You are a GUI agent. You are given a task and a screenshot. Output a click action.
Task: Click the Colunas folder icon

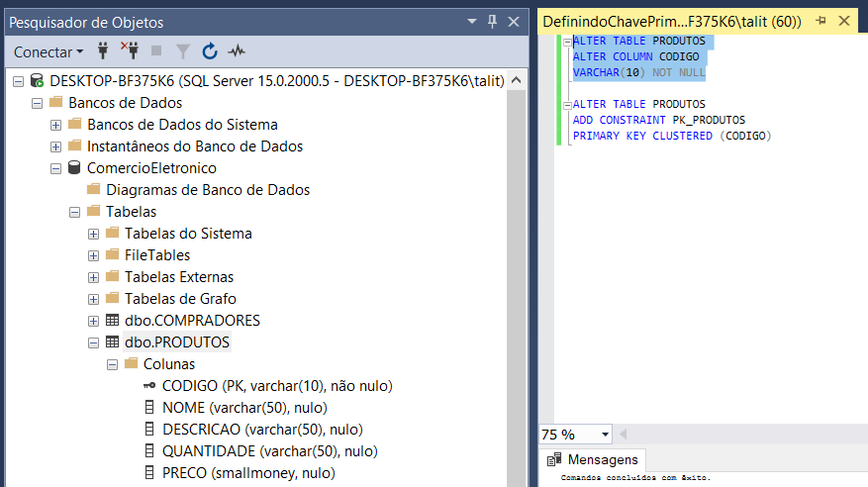click(x=132, y=363)
